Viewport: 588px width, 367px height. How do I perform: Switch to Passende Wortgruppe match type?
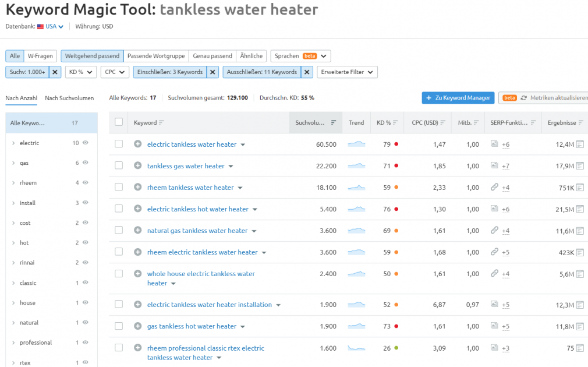(156, 56)
